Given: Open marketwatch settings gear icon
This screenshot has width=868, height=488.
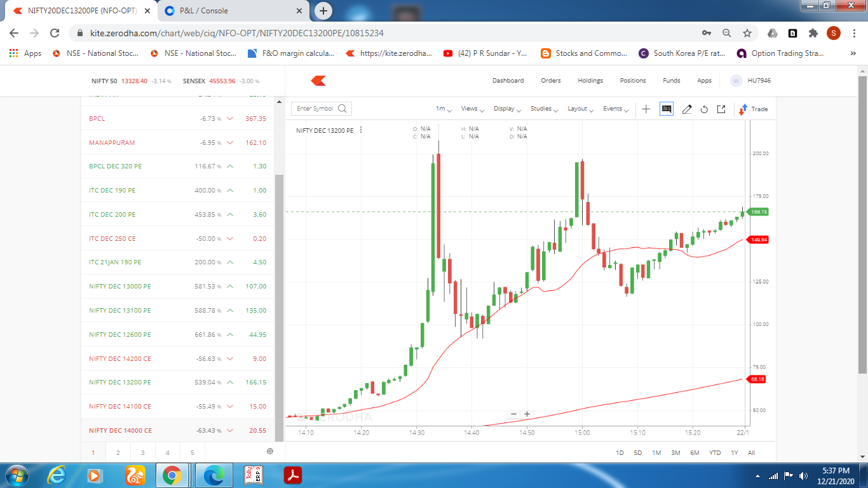Looking at the screenshot, I should click(270, 451).
